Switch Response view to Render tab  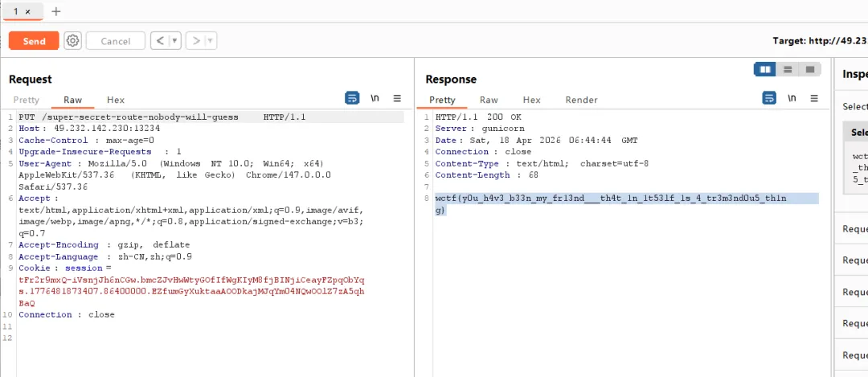(581, 100)
